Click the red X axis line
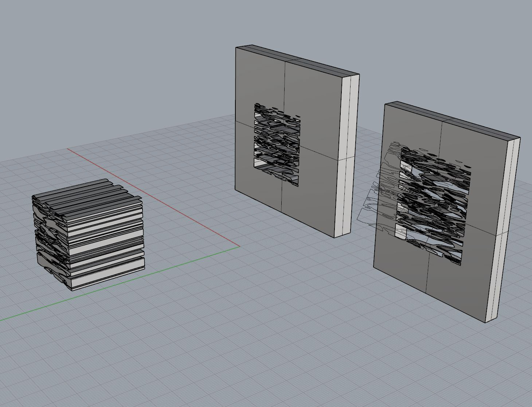The height and width of the screenshot is (407, 532). 153,197
